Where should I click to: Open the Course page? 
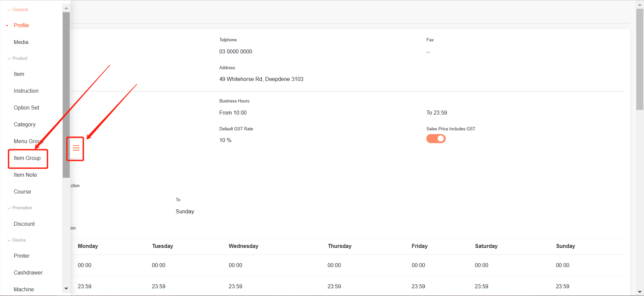pos(22,192)
